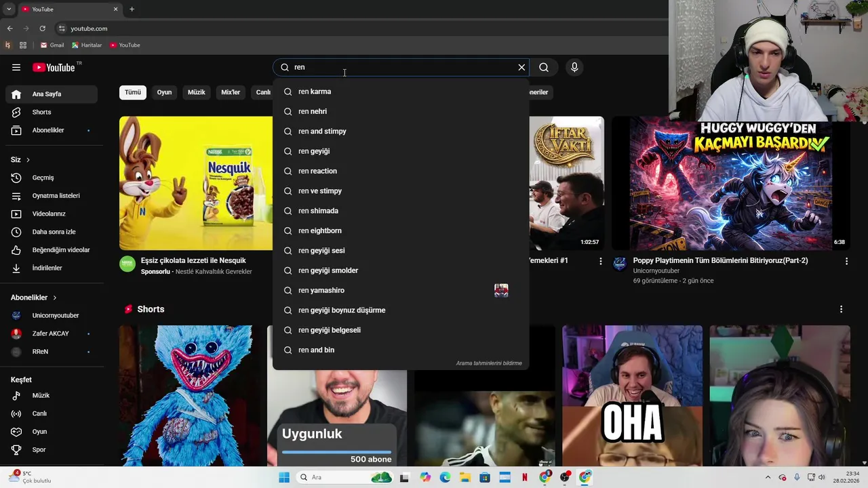Image resolution: width=868 pixels, height=488 pixels.
Task: Select suggestion 'ren and stimpy'
Action: [401, 131]
